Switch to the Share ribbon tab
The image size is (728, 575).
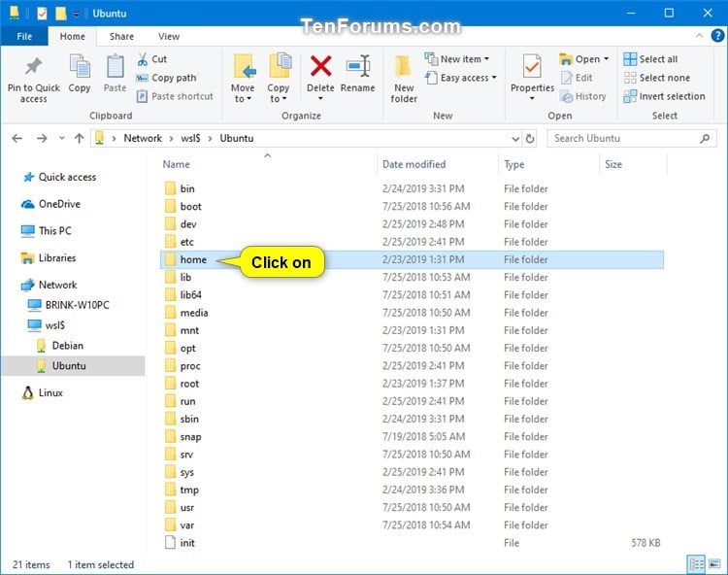click(121, 36)
